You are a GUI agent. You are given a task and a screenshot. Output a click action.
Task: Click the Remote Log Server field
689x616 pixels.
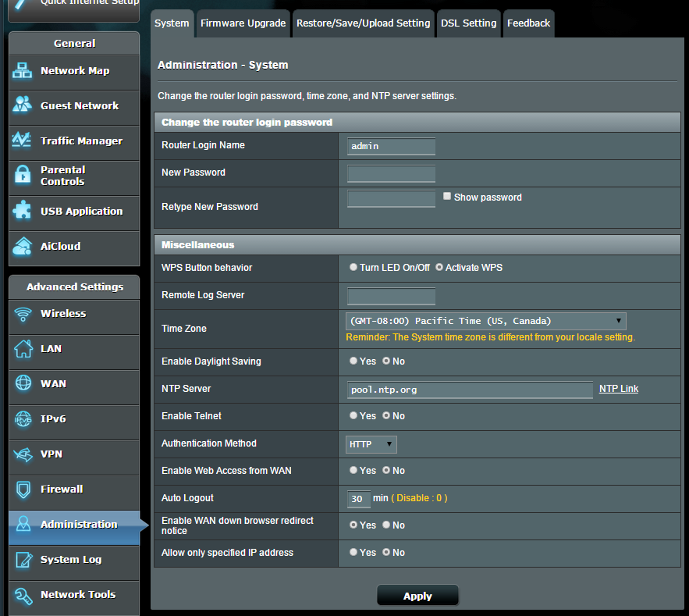pyautogui.click(x=391, y=296)
